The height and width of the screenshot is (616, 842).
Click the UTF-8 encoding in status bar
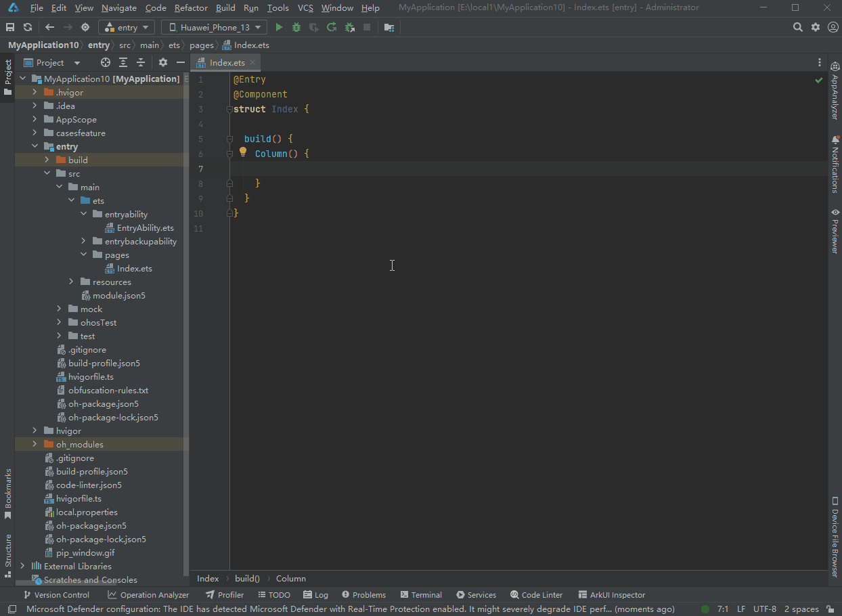[x=765, y=609]
